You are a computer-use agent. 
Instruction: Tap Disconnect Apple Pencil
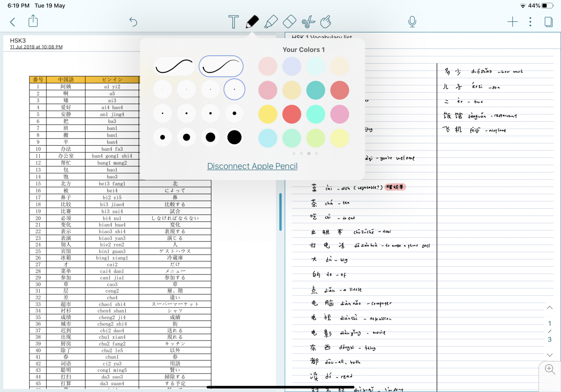click(x=252, y=166)
